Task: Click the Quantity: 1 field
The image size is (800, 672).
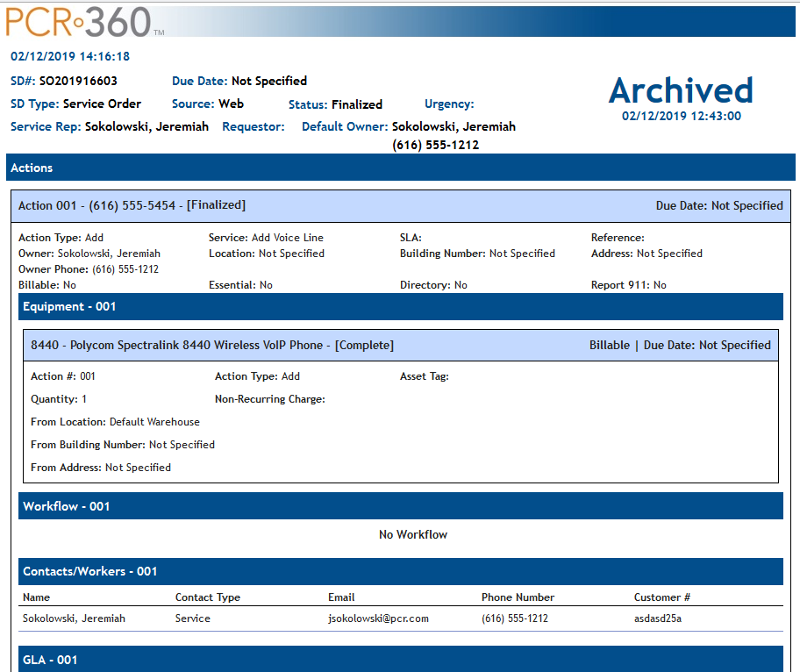Action: tap(58, 399)
